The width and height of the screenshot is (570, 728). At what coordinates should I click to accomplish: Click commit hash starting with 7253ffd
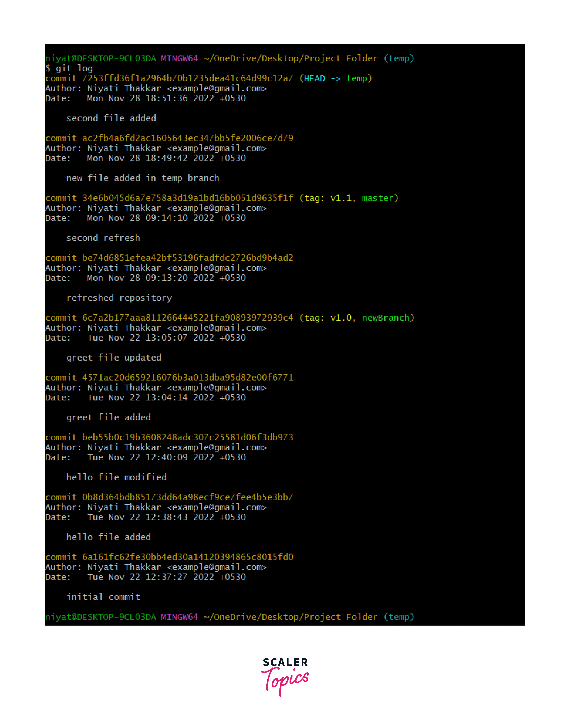point(187,78)
